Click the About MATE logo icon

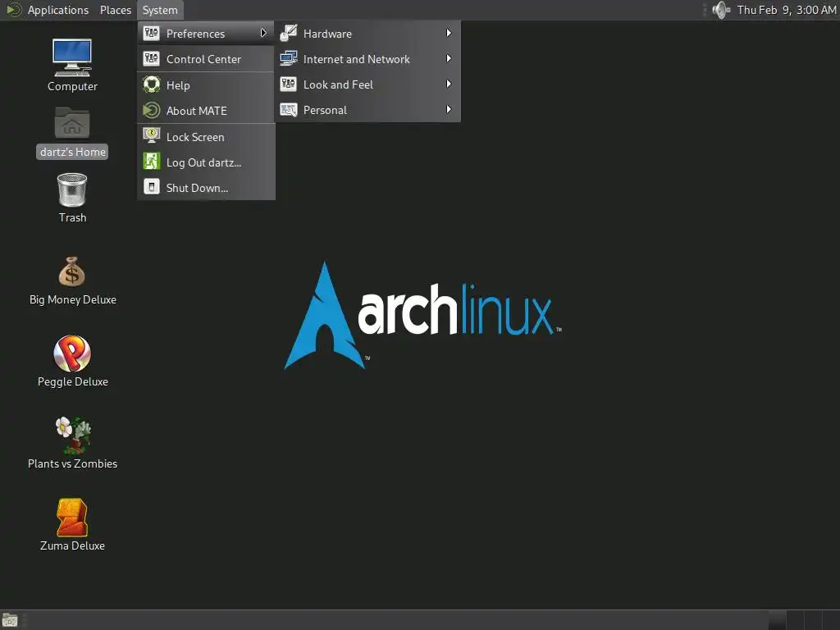[152, 111]
